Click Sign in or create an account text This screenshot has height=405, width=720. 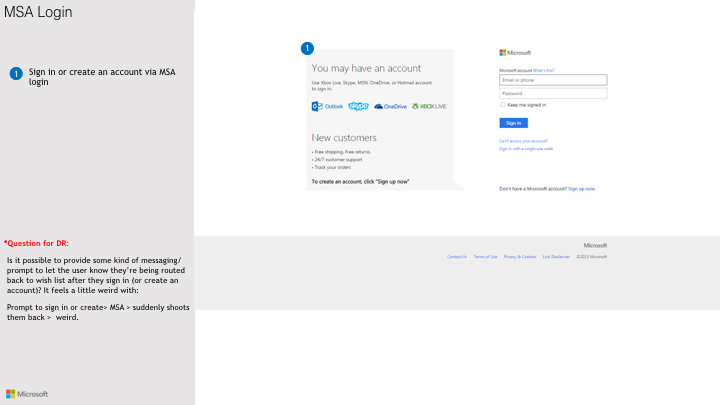click(x=102, y=77)
